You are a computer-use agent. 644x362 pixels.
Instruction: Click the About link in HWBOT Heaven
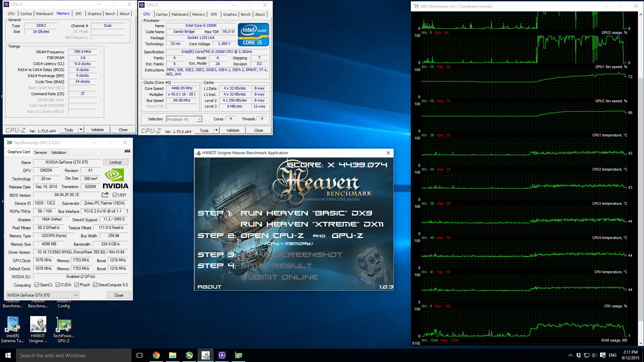point(209,287)
